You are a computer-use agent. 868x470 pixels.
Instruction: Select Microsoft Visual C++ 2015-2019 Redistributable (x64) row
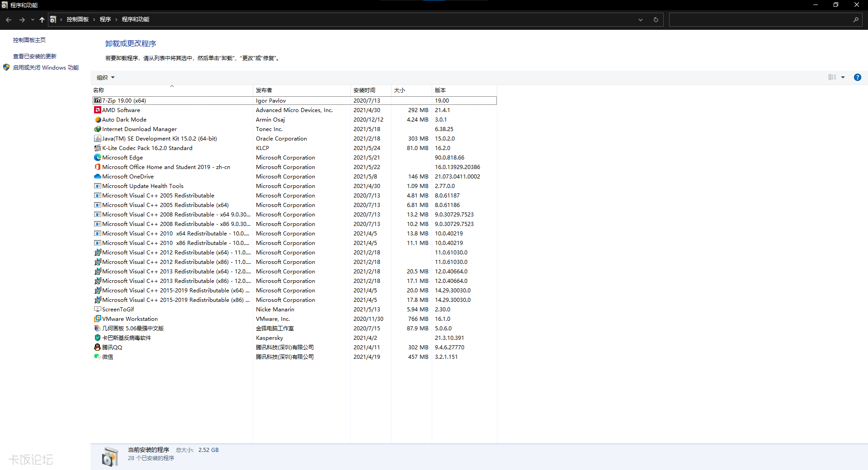coord(295,291)
